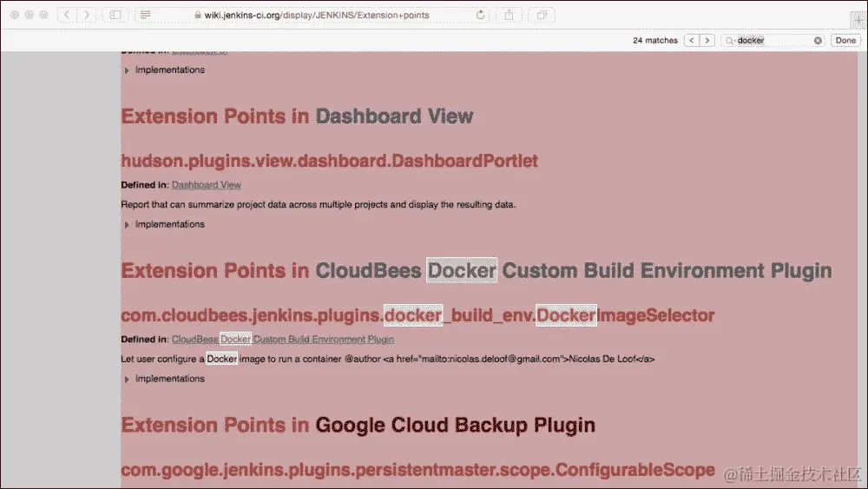Click the find field containing docker
The width and height of the screenshot is (868, 489).
773,41
